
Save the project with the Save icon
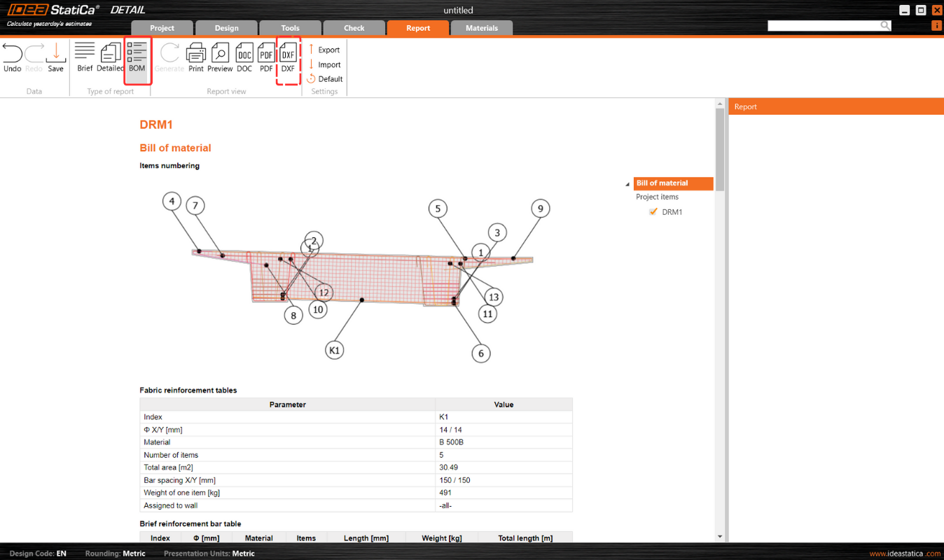tap(56, 52)
